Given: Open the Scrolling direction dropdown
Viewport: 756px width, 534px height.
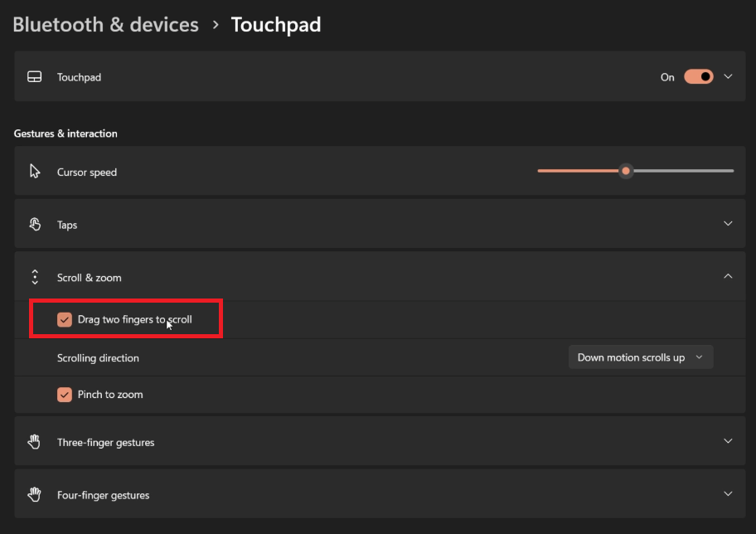Looking at the screenshot, I should point(641,357).
